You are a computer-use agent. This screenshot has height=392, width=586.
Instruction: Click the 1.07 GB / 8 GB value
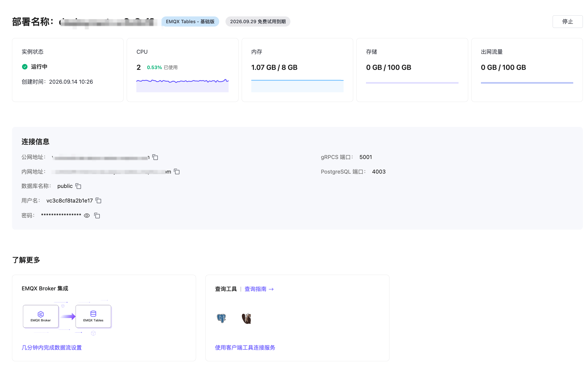274,68
